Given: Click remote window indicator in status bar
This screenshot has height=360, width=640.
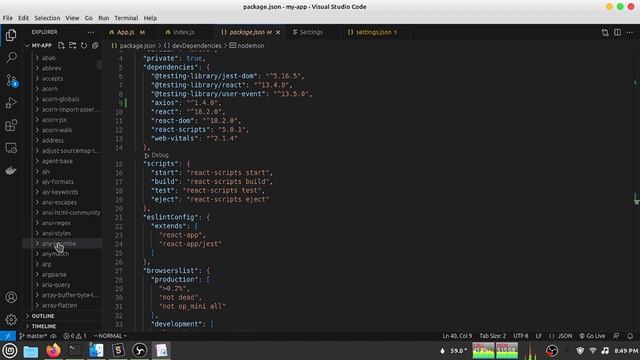Looking at the screenshot, I should (x=8, y=336).
